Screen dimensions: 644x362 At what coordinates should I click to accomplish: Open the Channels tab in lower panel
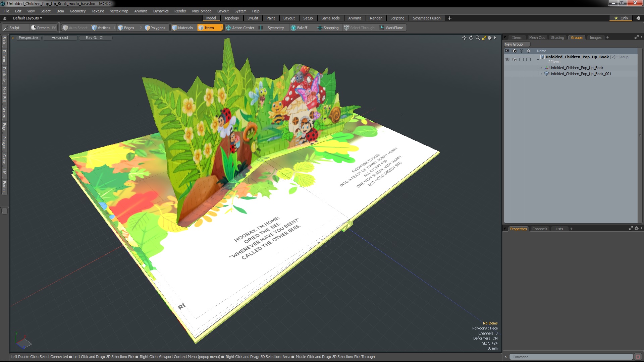click(539, 229)
